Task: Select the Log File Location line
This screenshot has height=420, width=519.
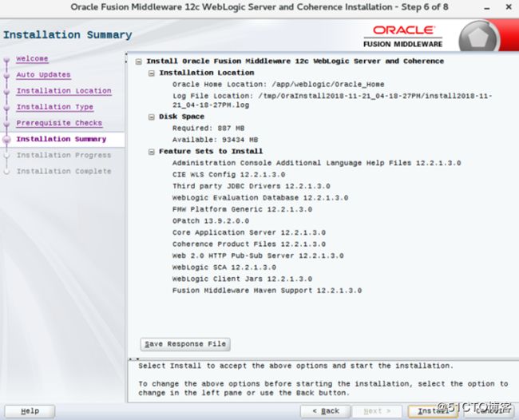Action: (x=332, y=101)
